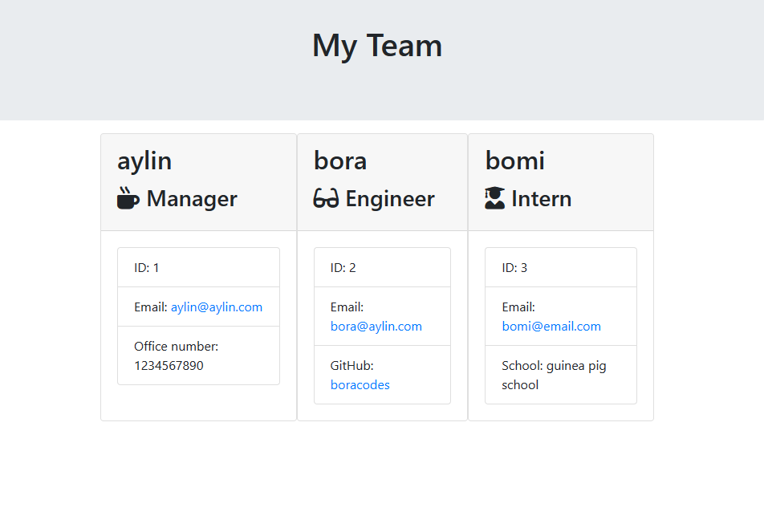This screenshot has width=764, height=532.
Task: Click the coffee cup icon next to Manager
Action: [x=125, y=198]
